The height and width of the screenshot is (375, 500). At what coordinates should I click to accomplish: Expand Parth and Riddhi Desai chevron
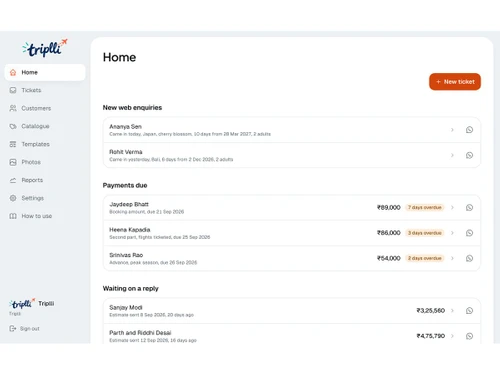pyautogui.click(x=452, y=336)
